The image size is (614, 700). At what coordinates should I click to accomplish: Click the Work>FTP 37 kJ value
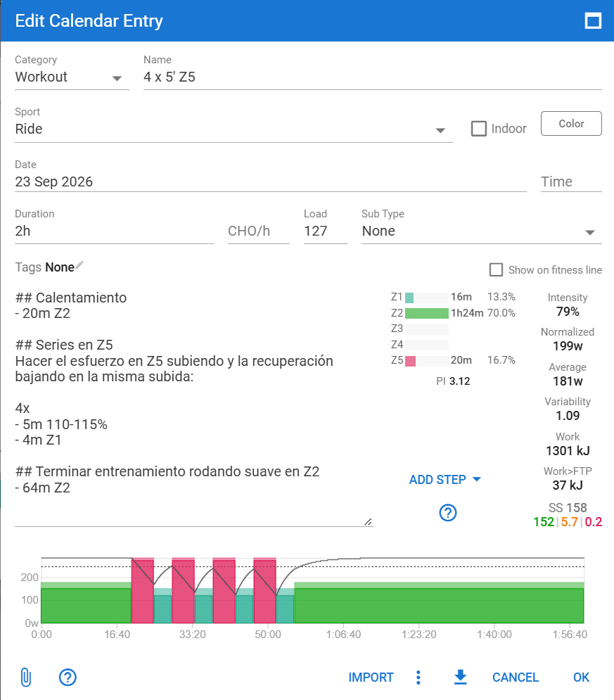coord(568,485)
